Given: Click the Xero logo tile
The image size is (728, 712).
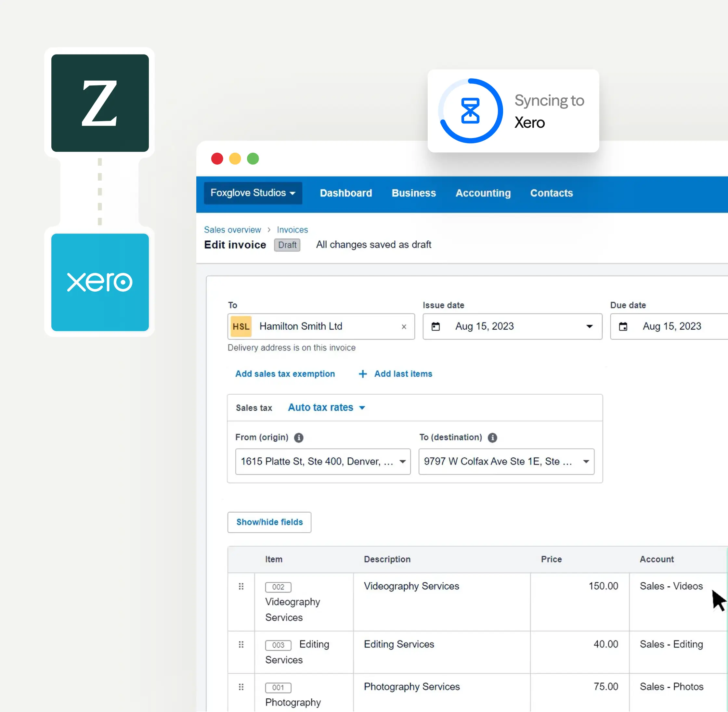Looking at the screenshot, I should click(100, 282).
